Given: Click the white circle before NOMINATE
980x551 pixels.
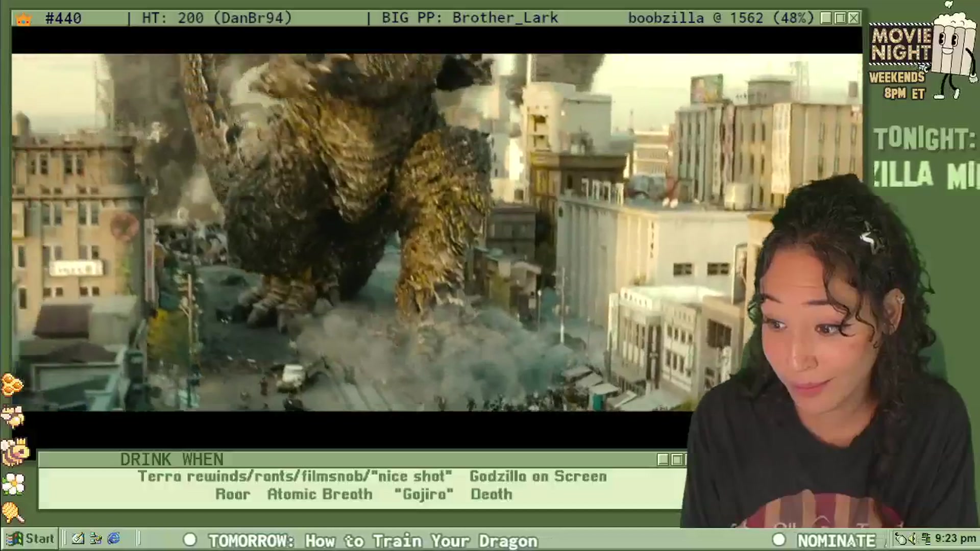Looking at the screenshot, I should [779, 540].
